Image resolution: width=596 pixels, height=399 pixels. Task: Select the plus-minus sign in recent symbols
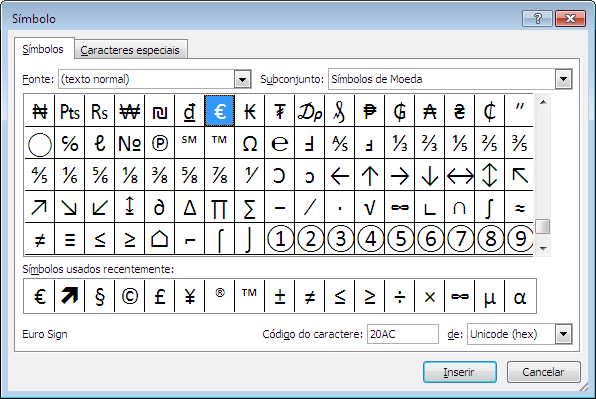[280, 296]
